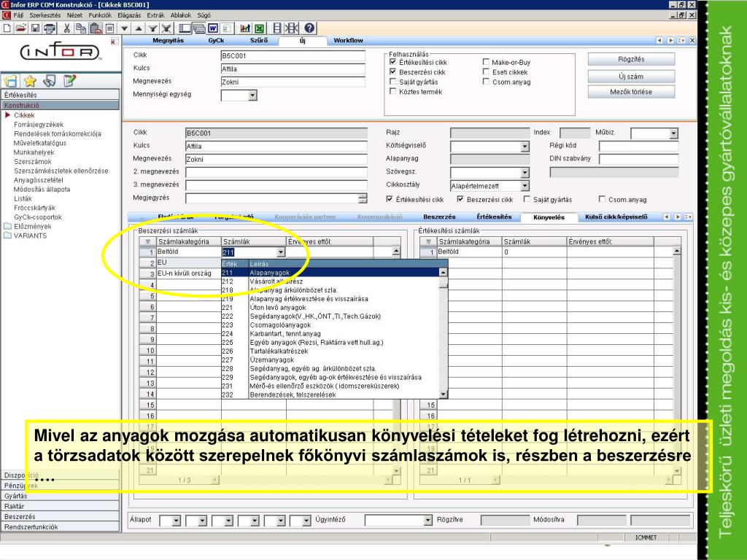Click the Paste clipboard icon
The image size is (747, 560).
(96, 28)
